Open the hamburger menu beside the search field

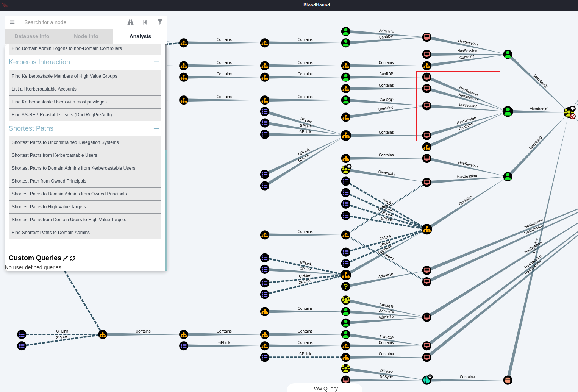(12, 22)
